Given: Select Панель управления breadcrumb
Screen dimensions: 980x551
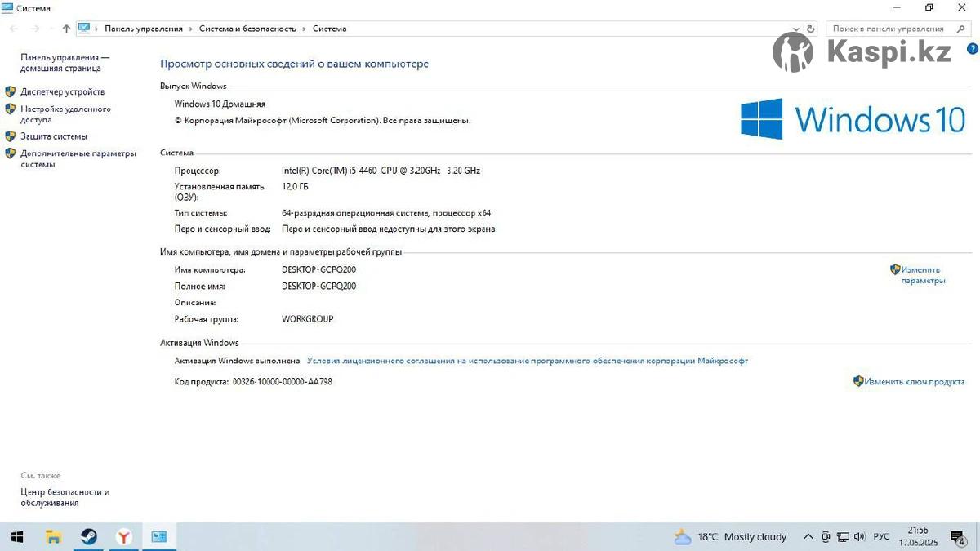Looking at the screenshot, I should (x=144, y=29).
